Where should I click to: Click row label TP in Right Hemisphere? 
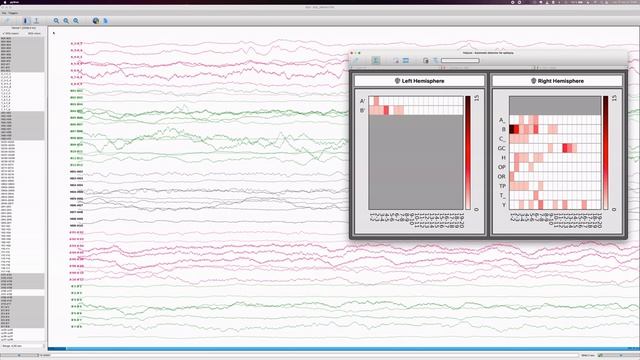pyautogui.click(x=502, y=186)
